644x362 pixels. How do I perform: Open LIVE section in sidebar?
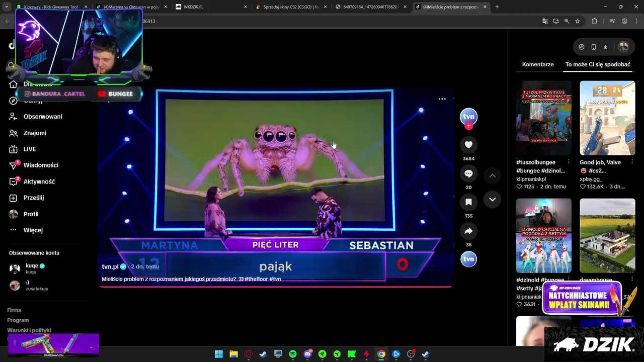tap(29, 149)
